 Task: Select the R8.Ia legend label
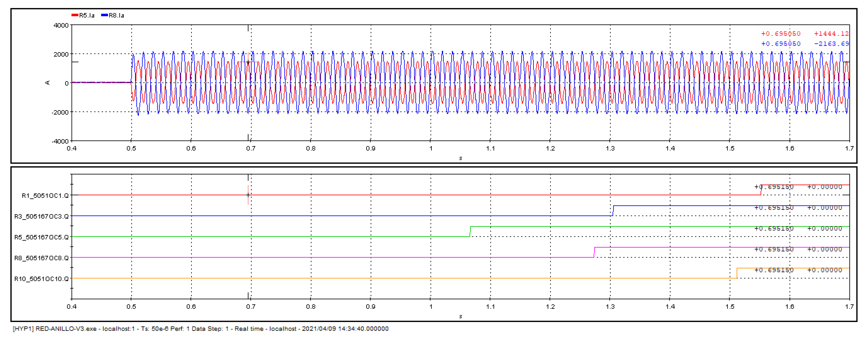pyautogui.click(x=116, y=16)
